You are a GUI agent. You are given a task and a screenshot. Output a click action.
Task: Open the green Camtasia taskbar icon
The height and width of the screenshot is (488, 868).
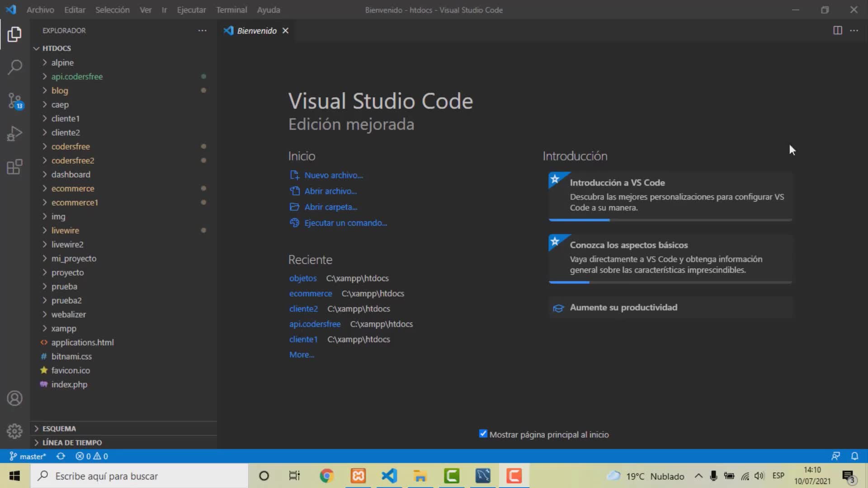coord(452,476)
